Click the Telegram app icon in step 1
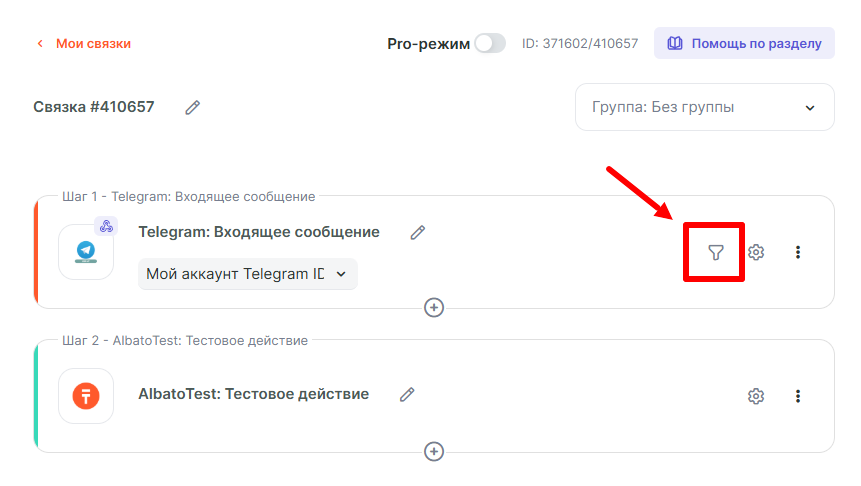This screenshot has height=486, width=861. coord(86,252)
